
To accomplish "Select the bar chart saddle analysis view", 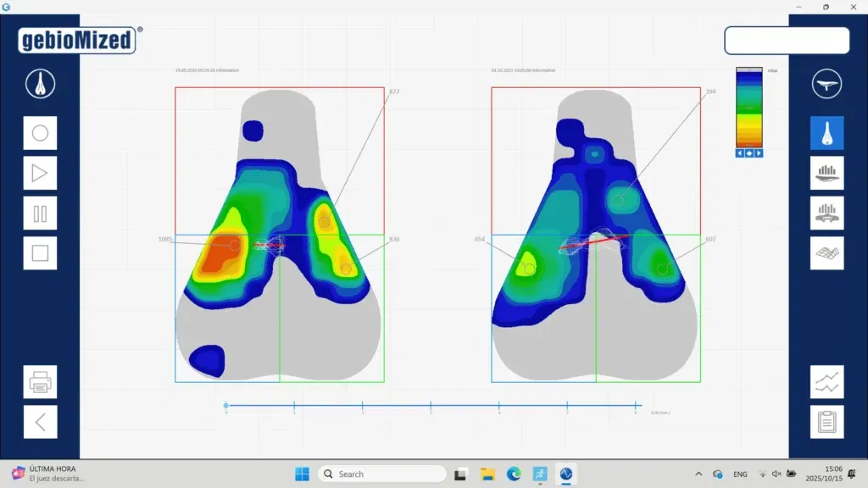I will pyautogui.click(x=826, y=172).
